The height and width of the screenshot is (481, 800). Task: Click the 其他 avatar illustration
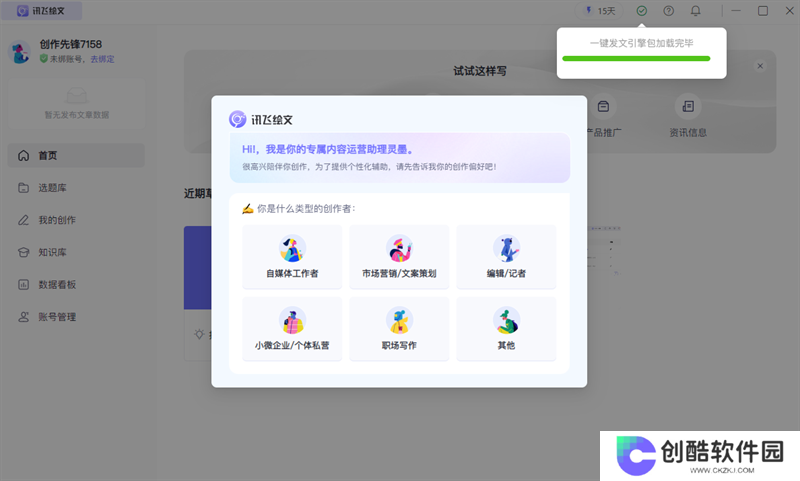[506, 320]
